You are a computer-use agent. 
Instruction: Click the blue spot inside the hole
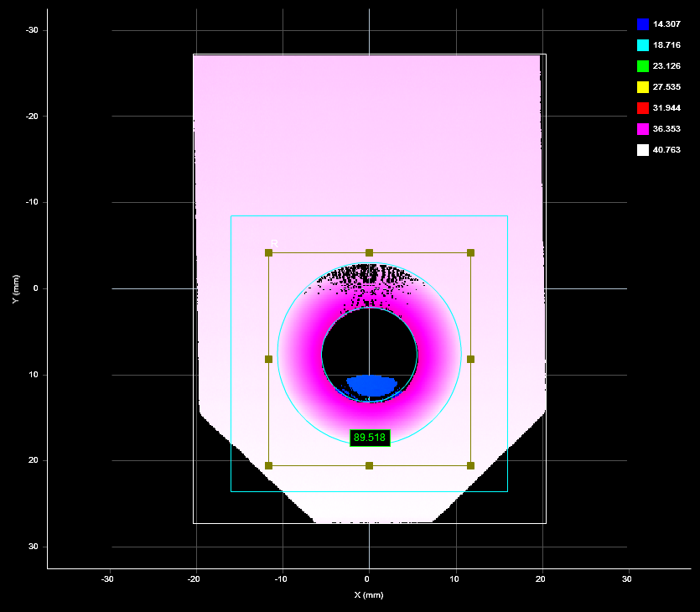point(371,386)
